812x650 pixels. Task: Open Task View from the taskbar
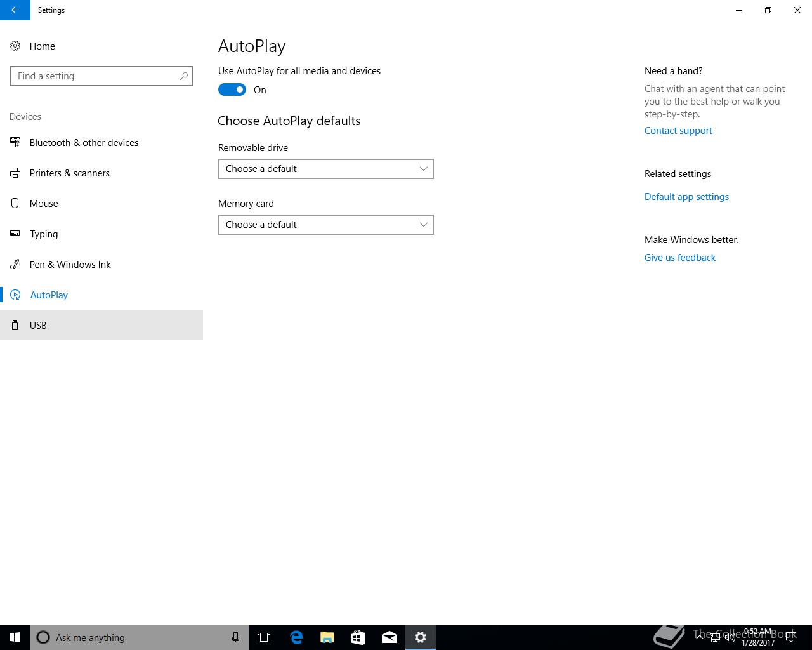(x=264, y=637)
